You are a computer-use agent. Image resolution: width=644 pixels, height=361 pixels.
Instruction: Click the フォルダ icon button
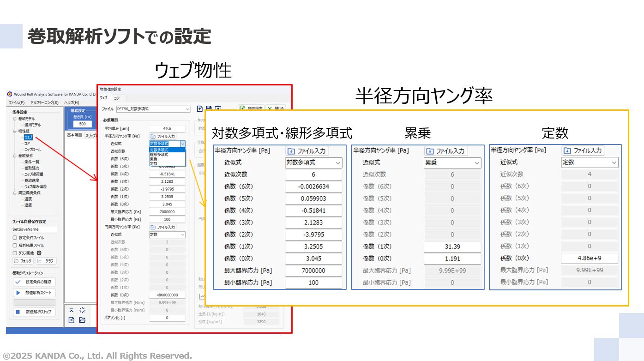point(23,260)
